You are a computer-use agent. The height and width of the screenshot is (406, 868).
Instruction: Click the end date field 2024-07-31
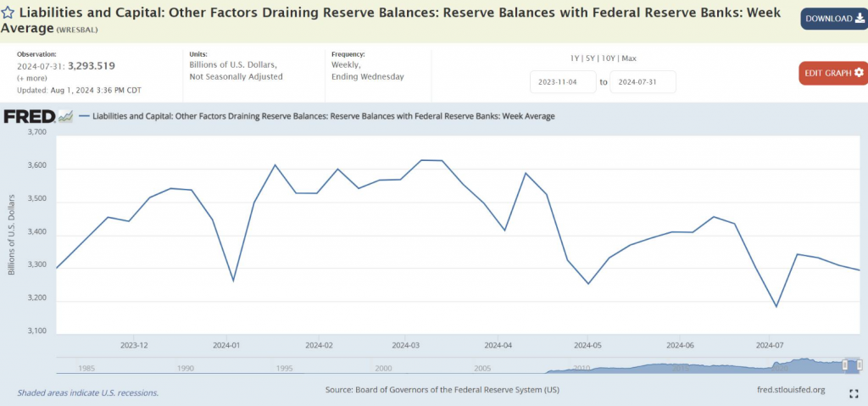tap(642, 82)
